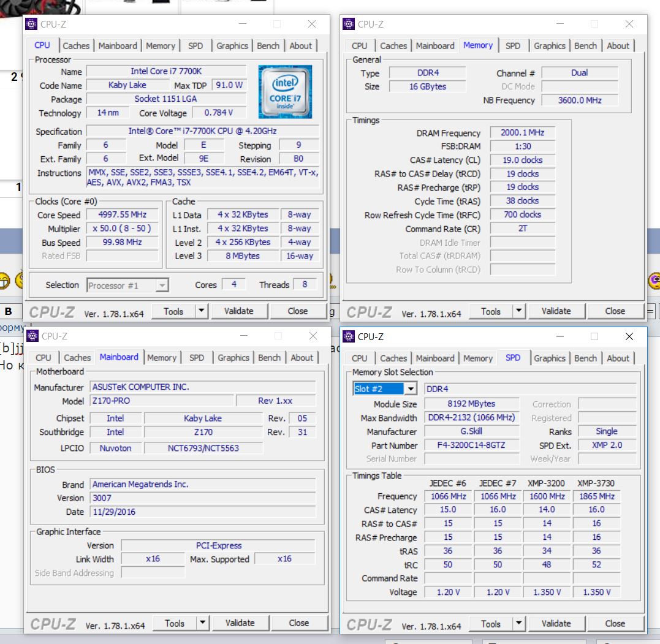The height and width of the screenshot is (644, 660).
Task: Click Close button in Memory window
Action: coord(615,311)
